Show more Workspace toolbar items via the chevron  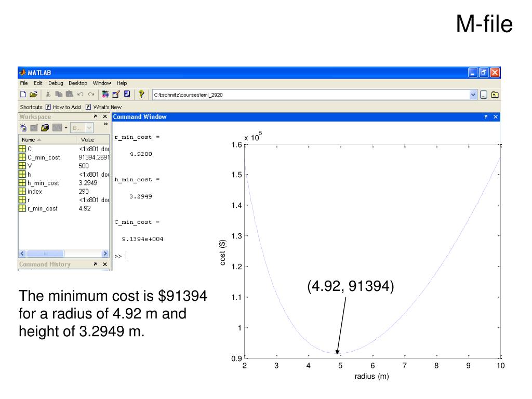click(x=105, y=124)
